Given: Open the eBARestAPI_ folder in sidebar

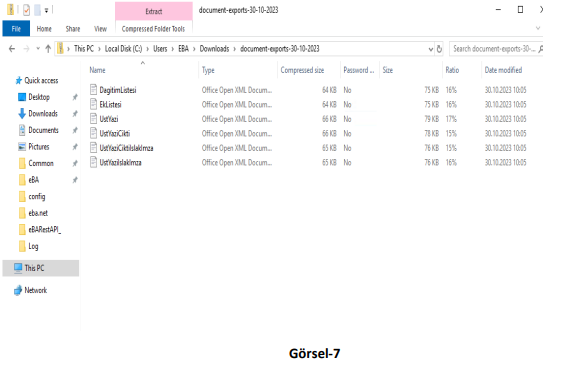Looking at the screenshot, I should (45, 229).
